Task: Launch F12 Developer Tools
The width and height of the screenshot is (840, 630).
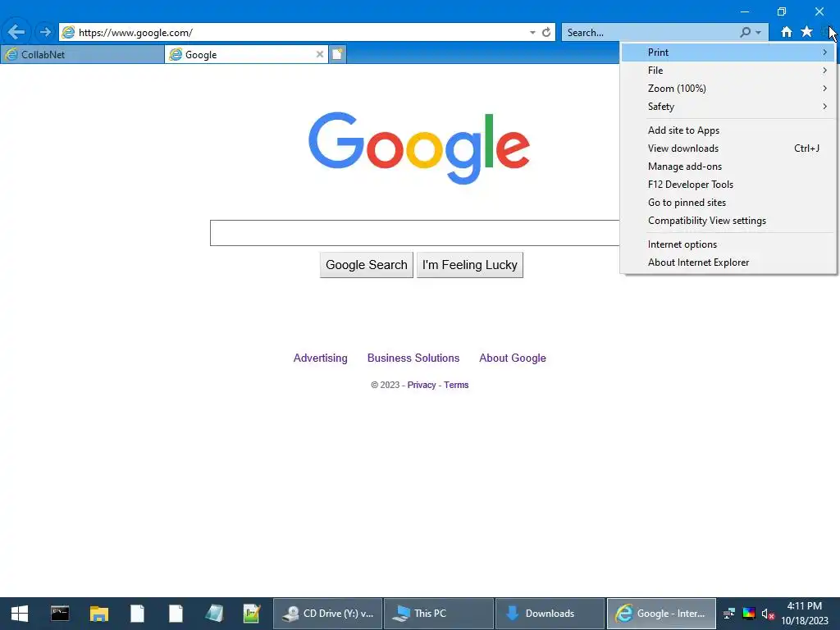Action: pyautogui.click(x=728, y=185)
